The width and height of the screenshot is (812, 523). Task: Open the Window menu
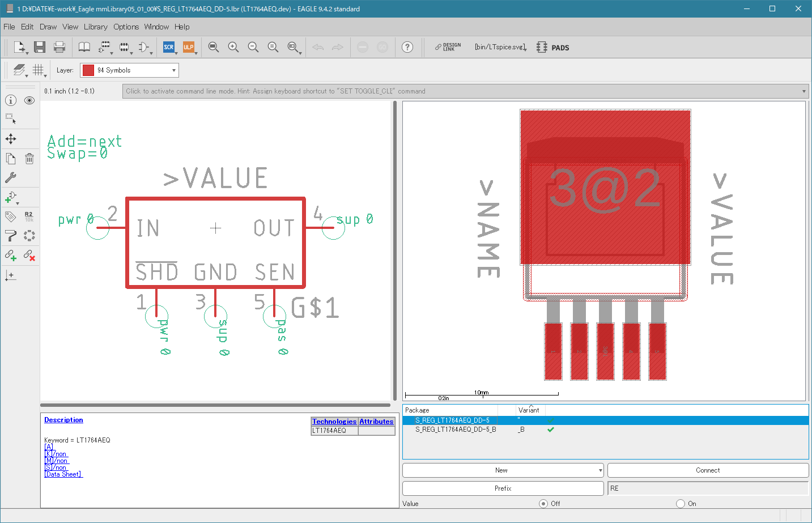pos(156,27)
